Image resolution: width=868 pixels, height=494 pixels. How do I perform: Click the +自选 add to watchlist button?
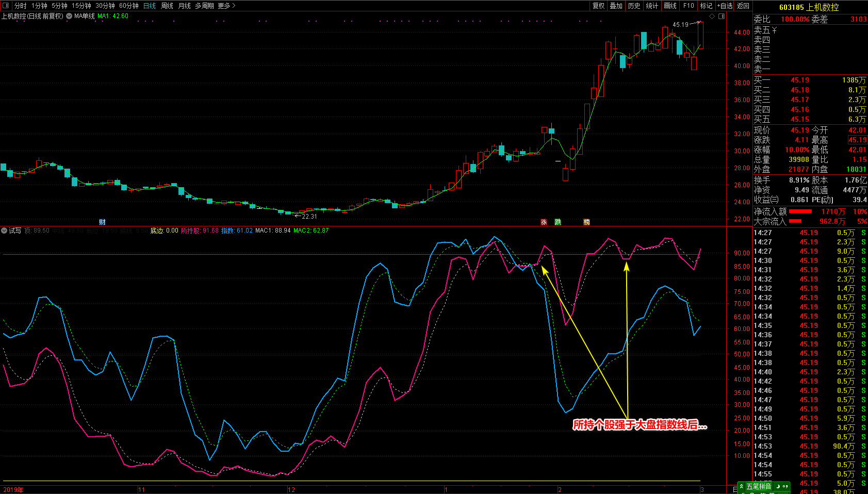point(725,6)
